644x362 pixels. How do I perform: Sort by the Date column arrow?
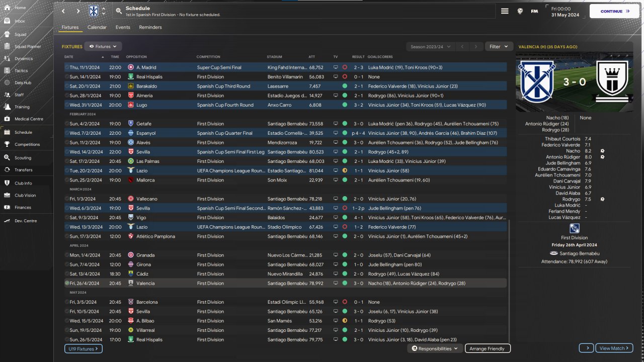(x=104, y=57)
